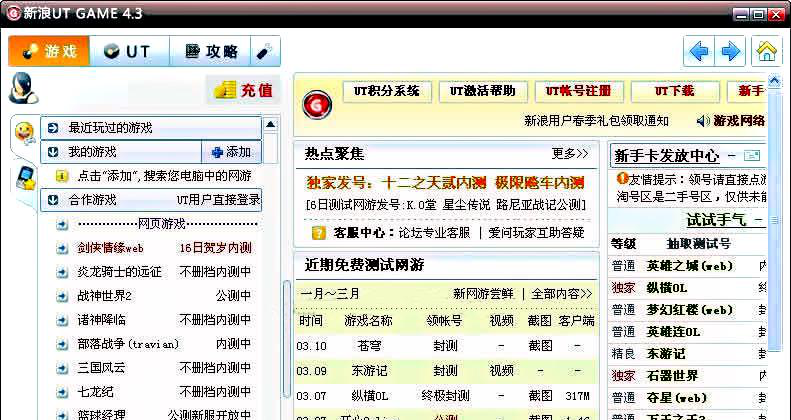Click the left panel vertical scrollbar thumb

287,339
